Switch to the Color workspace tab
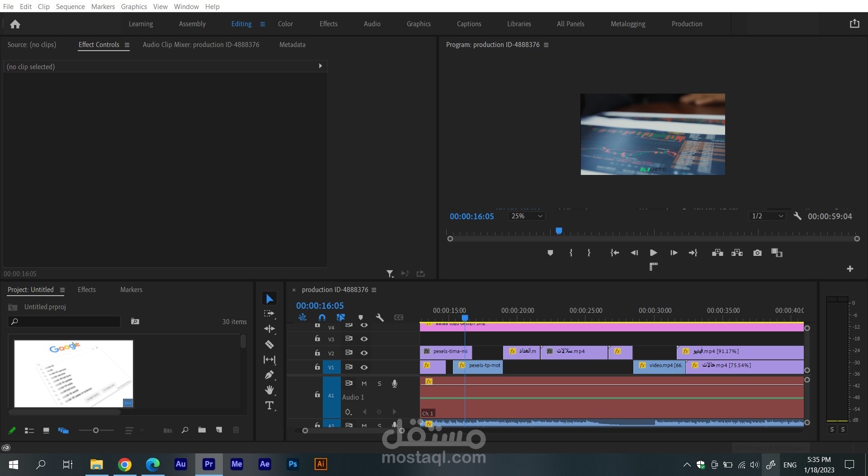The image size is (868, 476). 285,24
